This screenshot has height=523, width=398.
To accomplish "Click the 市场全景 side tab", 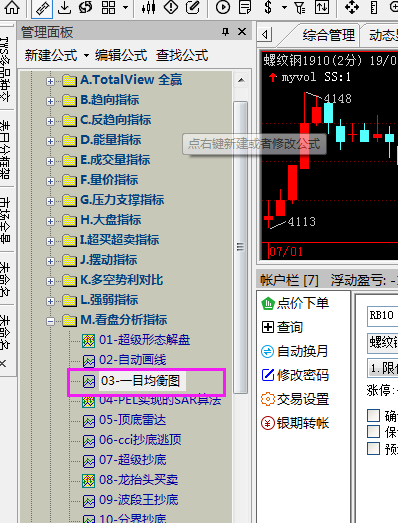I will 5,220.
